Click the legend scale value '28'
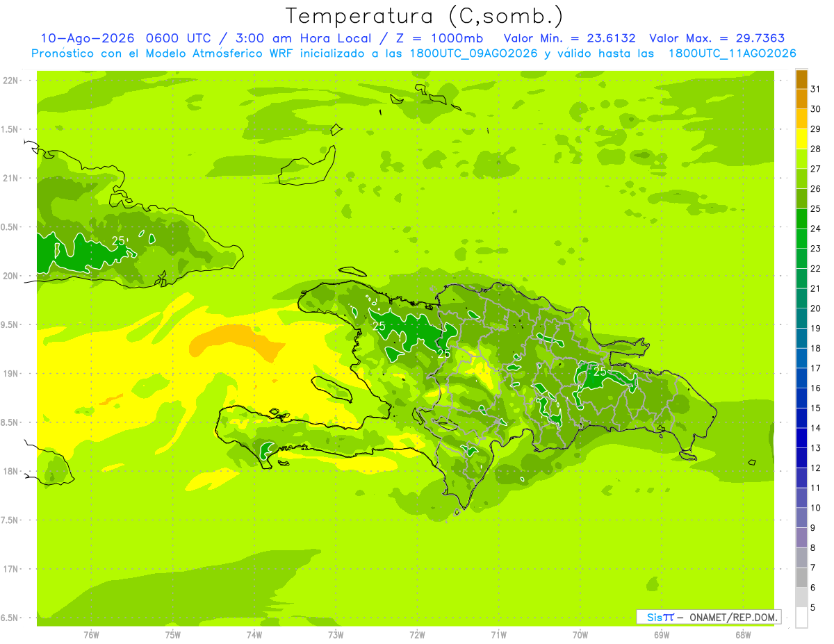Viewport: 834px width, 644px height. tap(816, 149)
